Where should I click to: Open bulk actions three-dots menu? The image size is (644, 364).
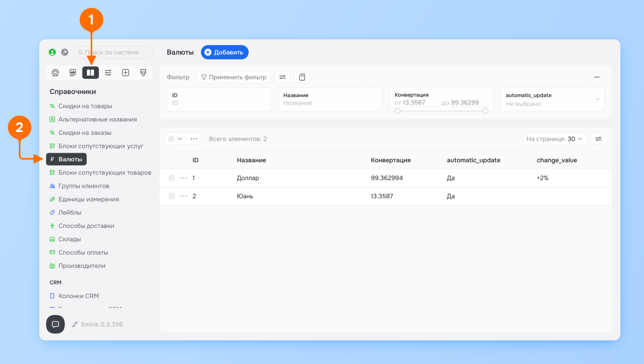(194, 139)
